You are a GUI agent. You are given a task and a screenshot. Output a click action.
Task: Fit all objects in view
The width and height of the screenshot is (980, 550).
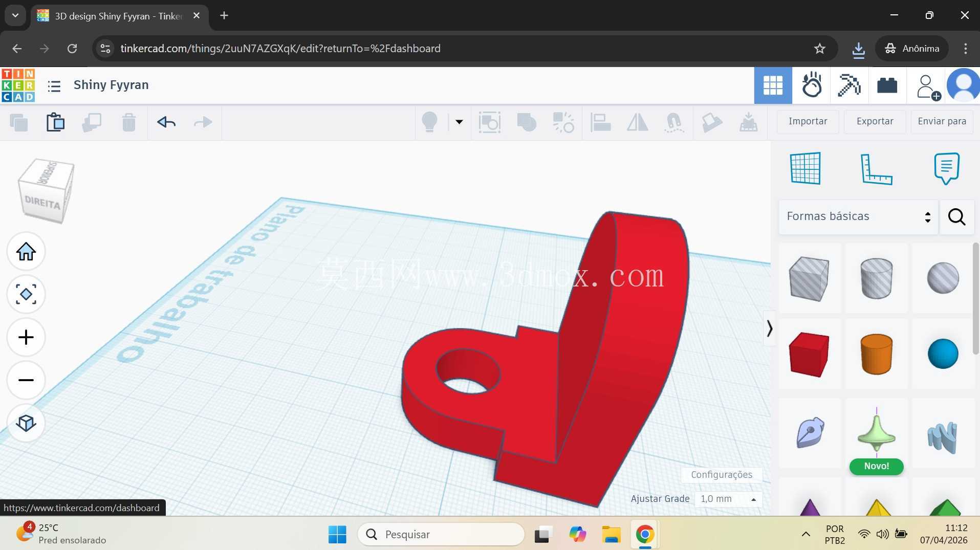tap(26, 295)
